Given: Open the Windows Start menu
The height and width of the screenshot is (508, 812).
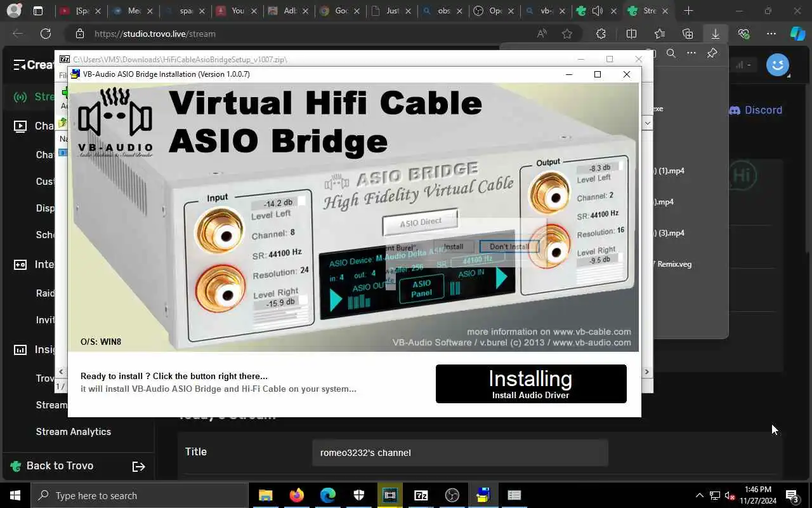Looking at the screenshot, I should click(15, 495).
